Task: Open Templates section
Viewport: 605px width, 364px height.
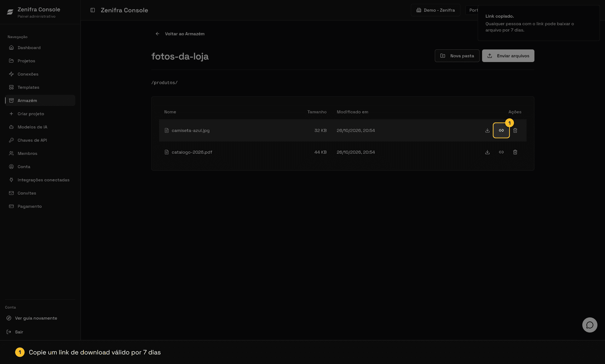Action: coord(40,87)
